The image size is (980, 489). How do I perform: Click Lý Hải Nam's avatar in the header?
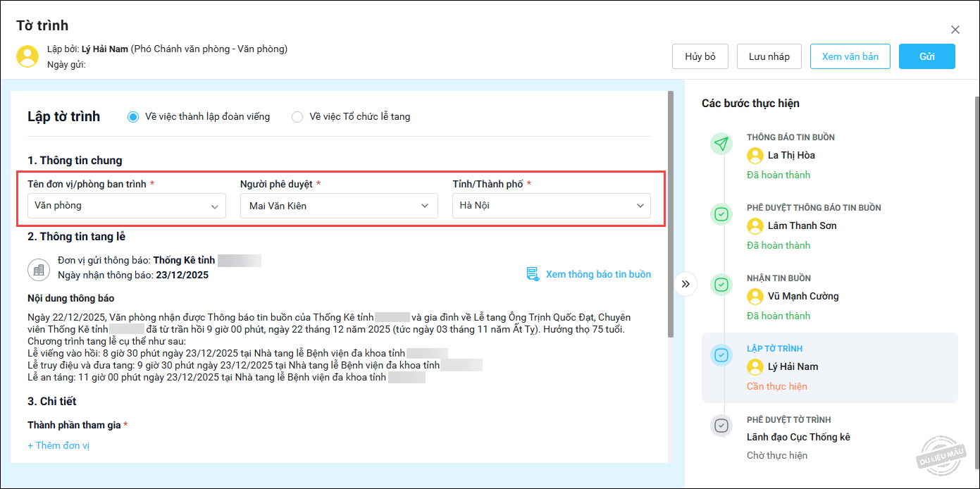click(27, 56)
